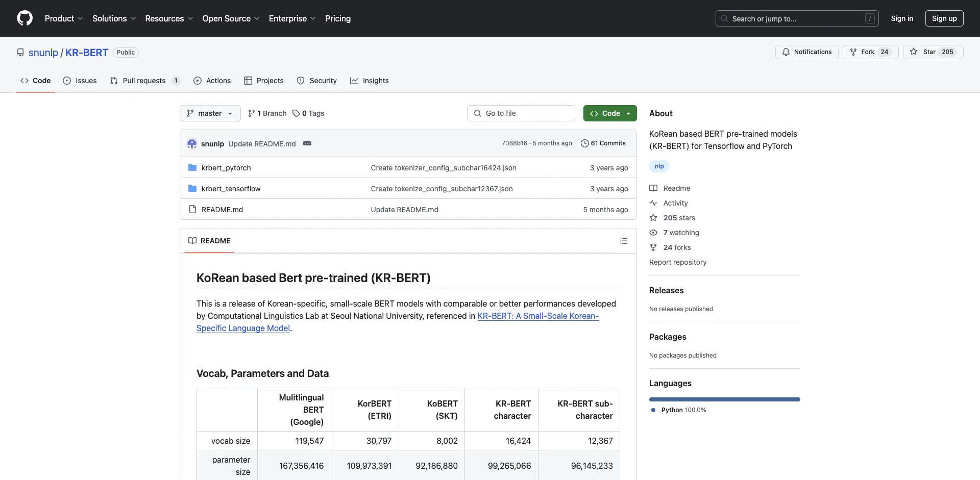This screenshot has height=480, width=980.
Task: Click the krbert_tensorflow folder icon
Action: [192, 189]
